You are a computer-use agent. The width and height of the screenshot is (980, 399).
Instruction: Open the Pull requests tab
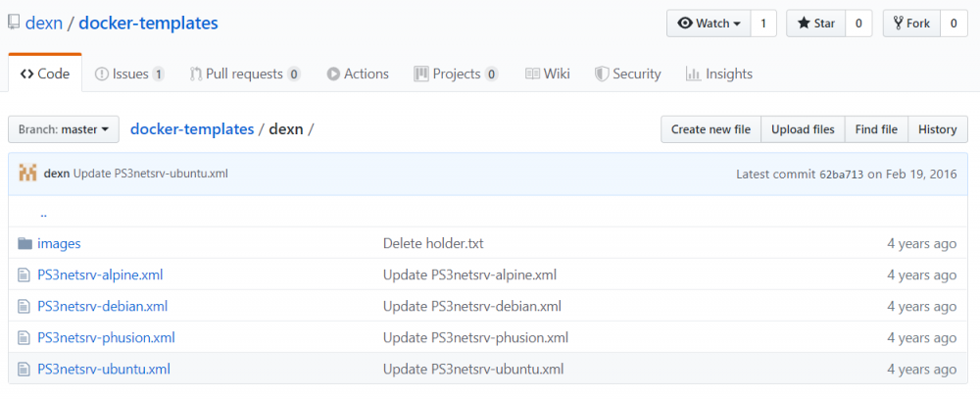[x=246, y=74]
